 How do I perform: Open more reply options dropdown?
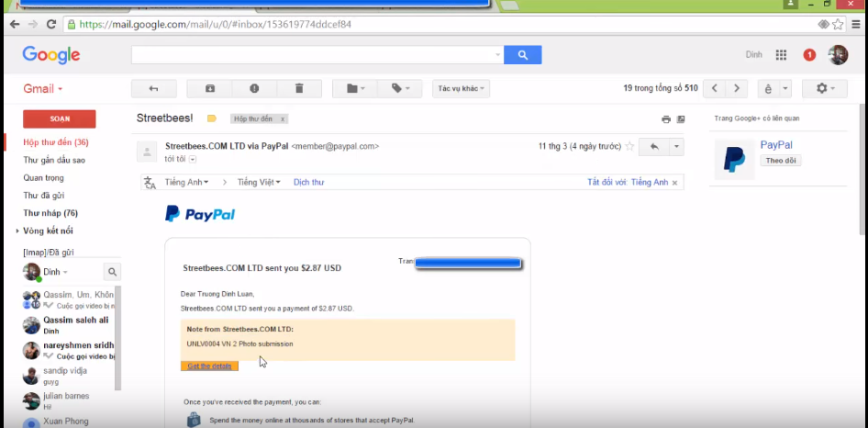tap(677, 147)
